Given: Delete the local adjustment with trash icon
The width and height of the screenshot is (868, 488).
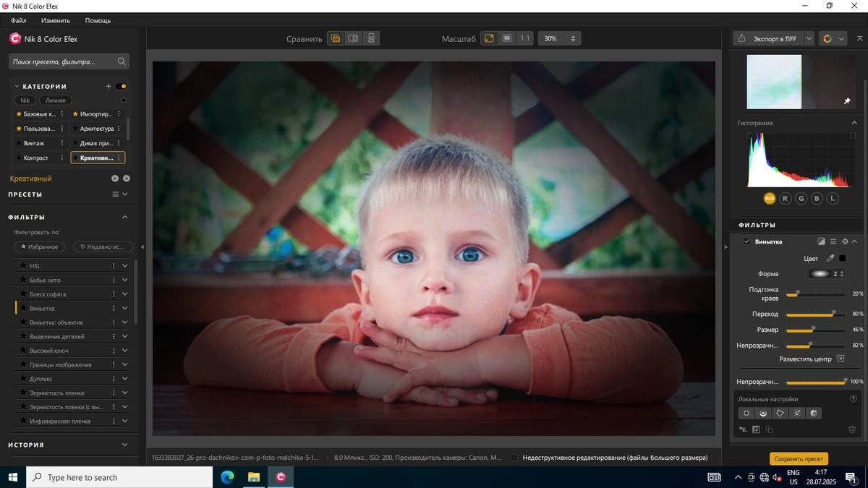Looking at the screenshot, I should (852, 429).
